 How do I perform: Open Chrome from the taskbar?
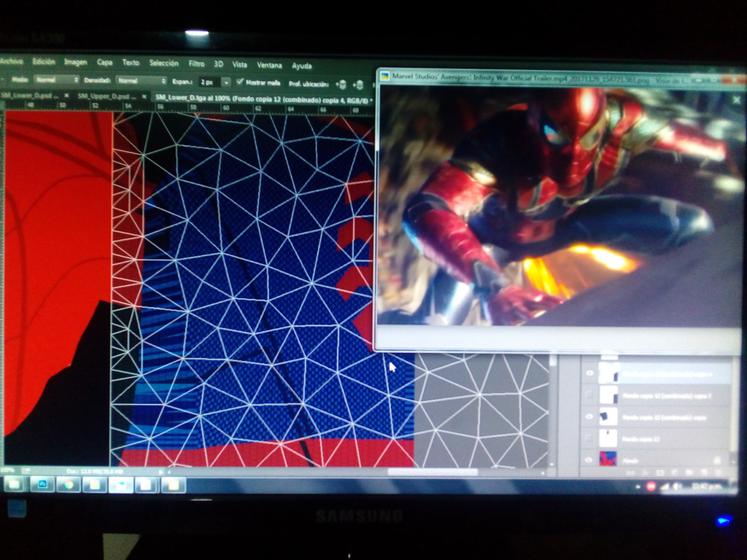(x=69, y=485)
